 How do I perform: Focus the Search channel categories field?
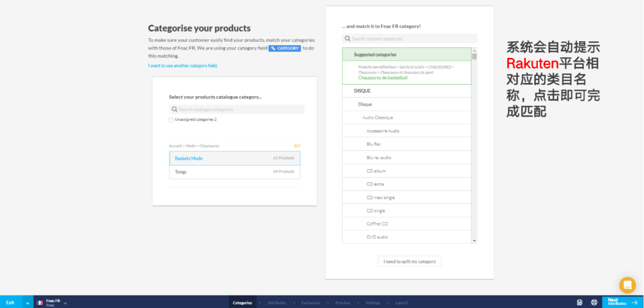coord(410,39)
